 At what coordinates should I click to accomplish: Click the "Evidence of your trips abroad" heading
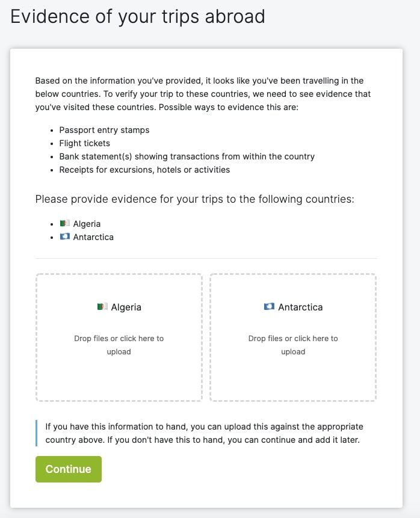click(x=138, y=16)
